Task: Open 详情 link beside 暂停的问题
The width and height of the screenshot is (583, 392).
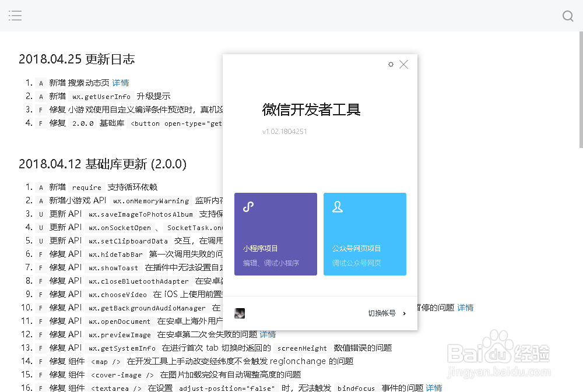Action: click(x=465, y=308)
